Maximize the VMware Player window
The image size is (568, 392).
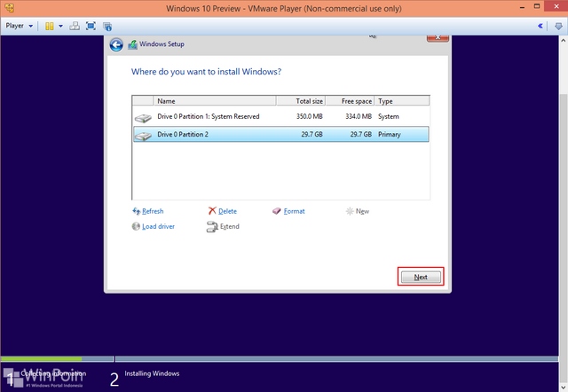pyautogui.click(x=537, y=6)
